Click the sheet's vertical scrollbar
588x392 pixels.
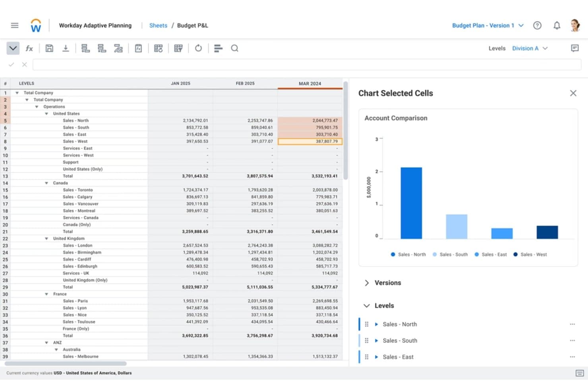click(346, 130)
